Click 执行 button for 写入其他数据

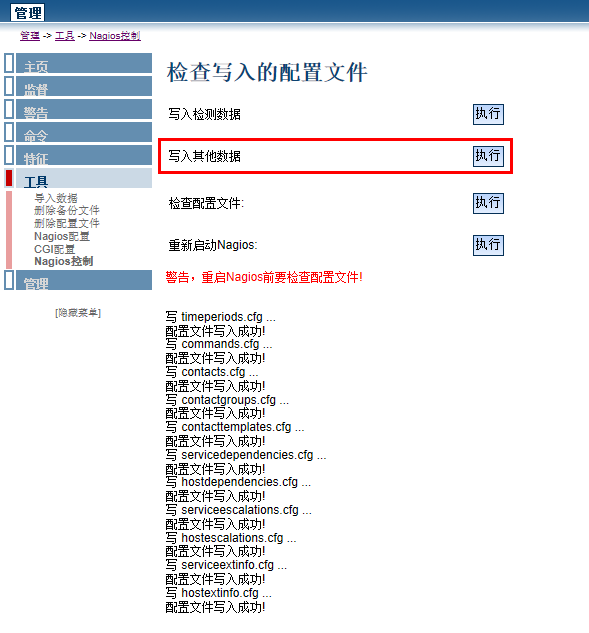488,156
